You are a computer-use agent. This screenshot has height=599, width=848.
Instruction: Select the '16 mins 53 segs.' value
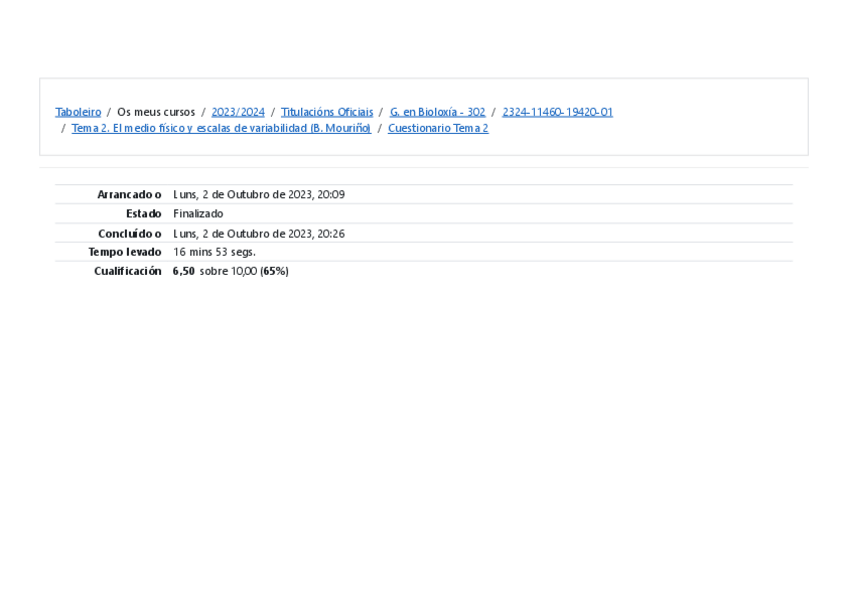pyautogui.click(x=214, y=252)
